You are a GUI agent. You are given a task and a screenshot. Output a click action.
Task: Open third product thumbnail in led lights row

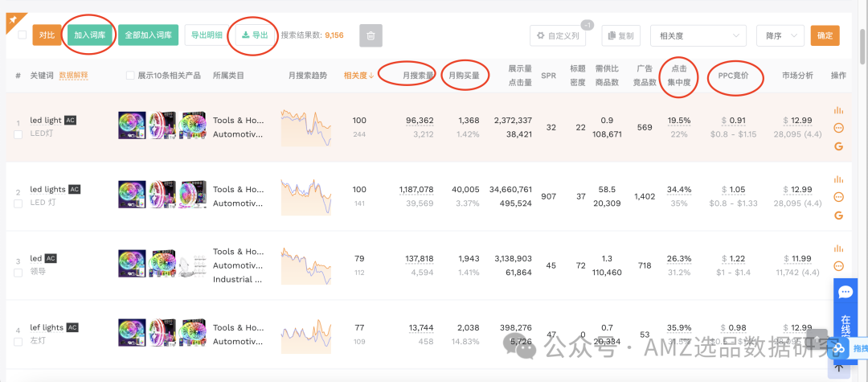(193, 195)
